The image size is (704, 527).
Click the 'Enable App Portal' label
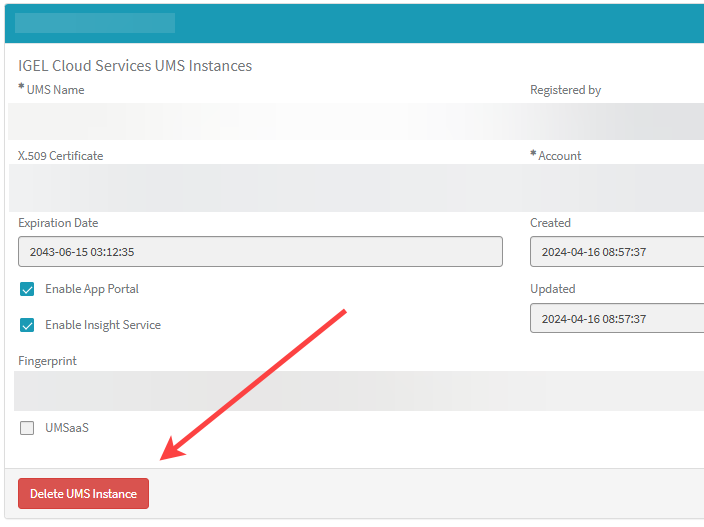pos(92,289)
